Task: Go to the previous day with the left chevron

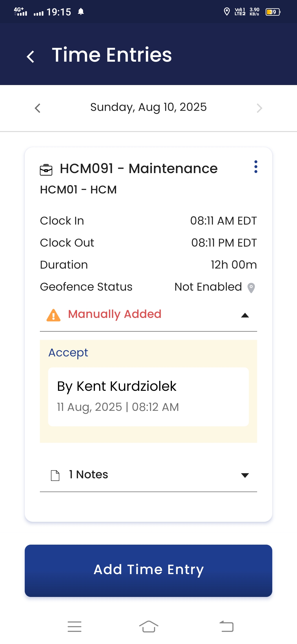Action: 38,108
